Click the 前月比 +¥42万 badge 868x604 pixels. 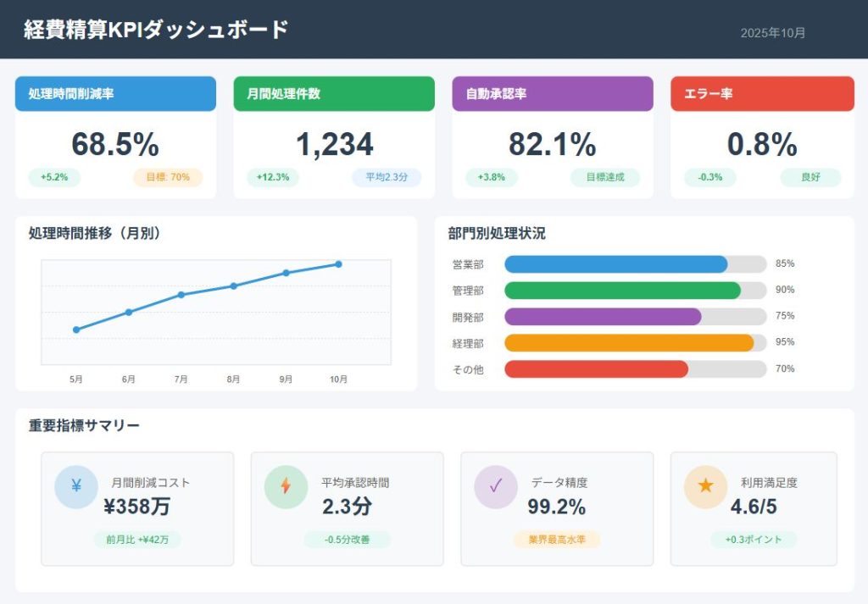pos(137,540)
